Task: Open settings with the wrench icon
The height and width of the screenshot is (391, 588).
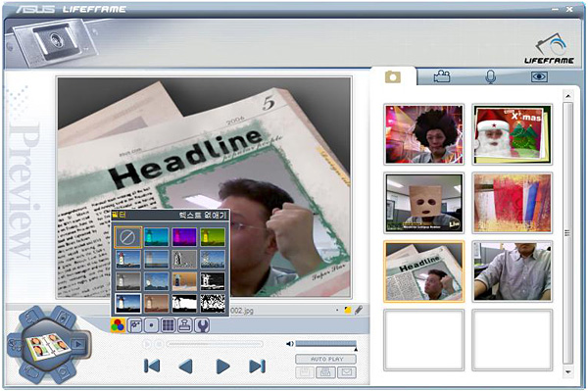Action: (202, 325)
